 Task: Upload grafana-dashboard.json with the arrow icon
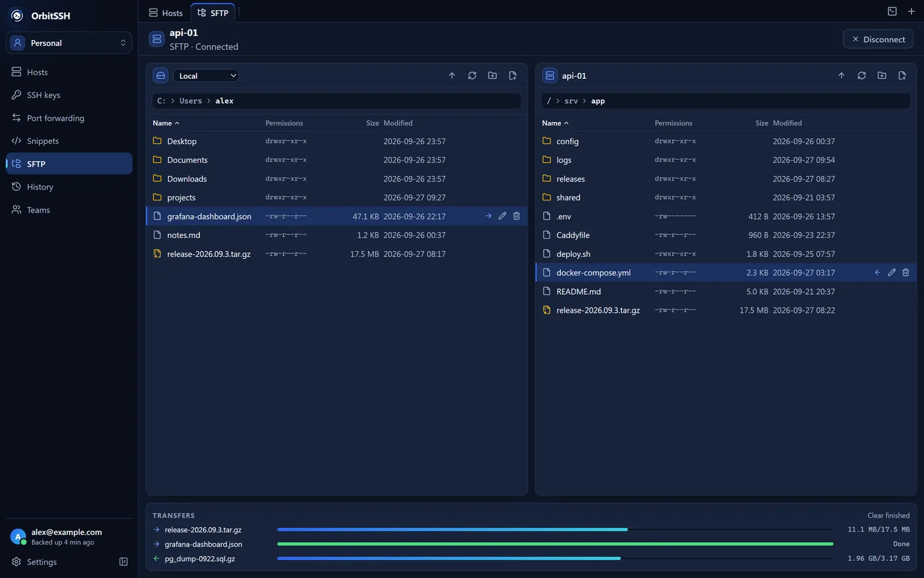[x=488, y=216]
